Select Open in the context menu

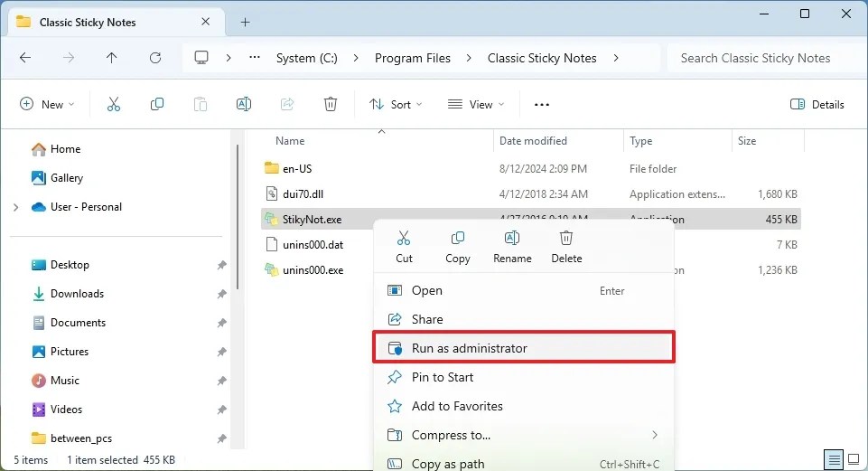(x=524, y=290)
